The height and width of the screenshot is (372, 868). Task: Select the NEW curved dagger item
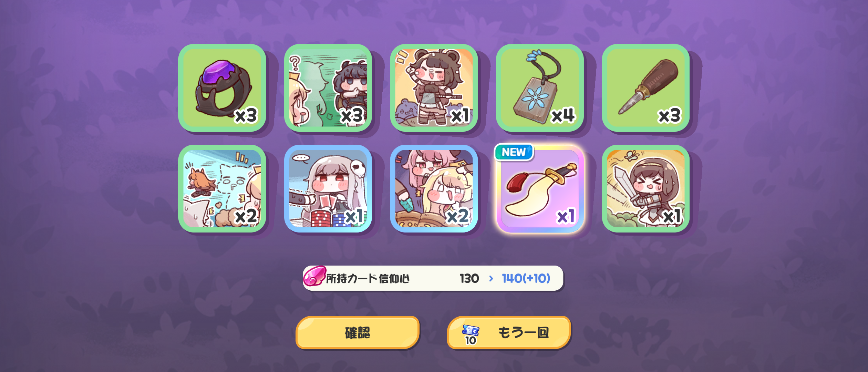coord(540,189)
